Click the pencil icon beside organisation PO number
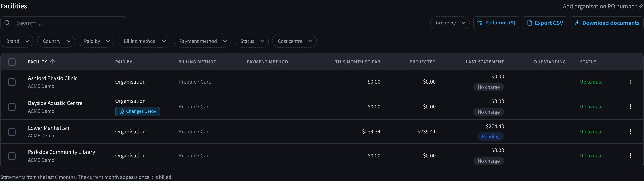644x181 pixels. (x=641, y=6)
